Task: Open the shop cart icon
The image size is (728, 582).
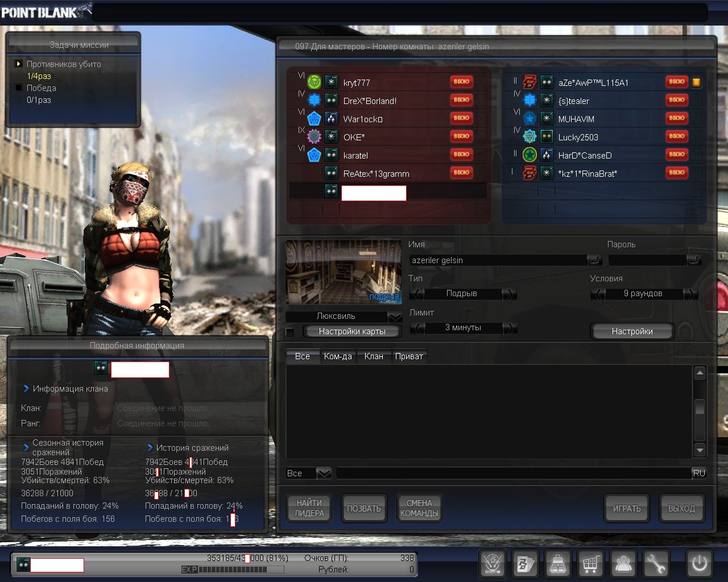Action: 590,564
